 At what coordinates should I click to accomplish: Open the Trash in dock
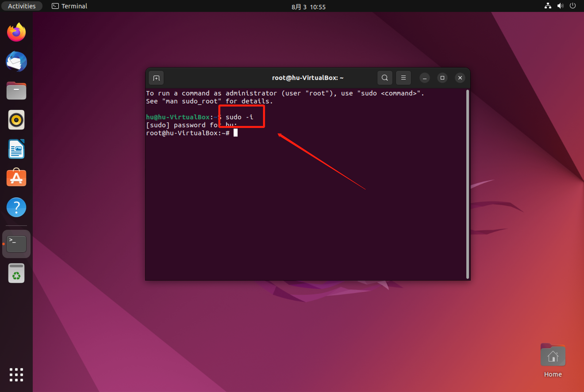tap(16, 273)
